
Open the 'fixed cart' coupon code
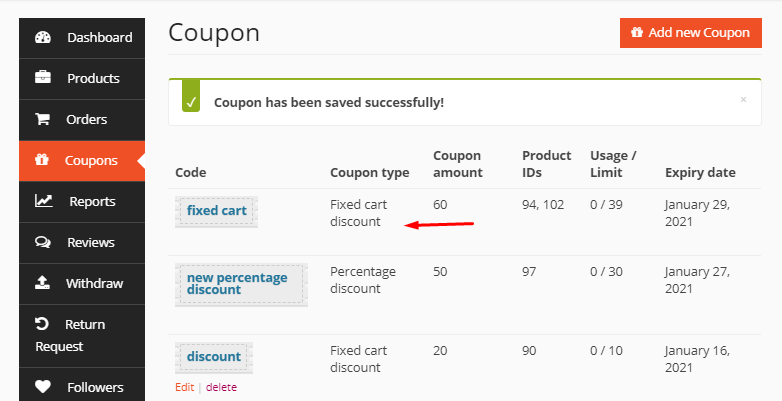(216, 211)
